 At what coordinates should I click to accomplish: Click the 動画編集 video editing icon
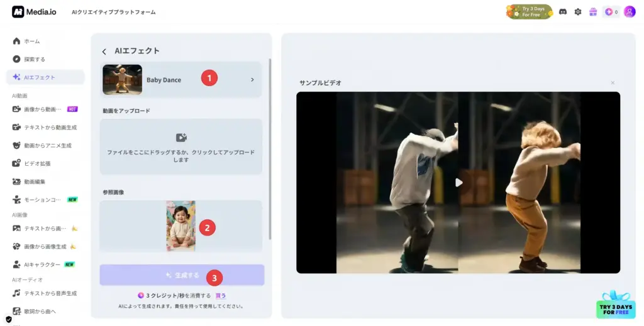click(x=16, y=182)
